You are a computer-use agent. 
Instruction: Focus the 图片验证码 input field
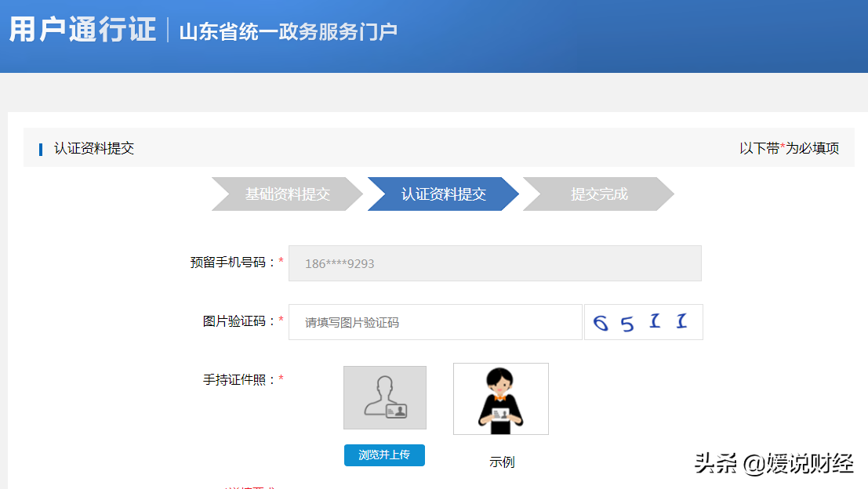tap(435, 322)
